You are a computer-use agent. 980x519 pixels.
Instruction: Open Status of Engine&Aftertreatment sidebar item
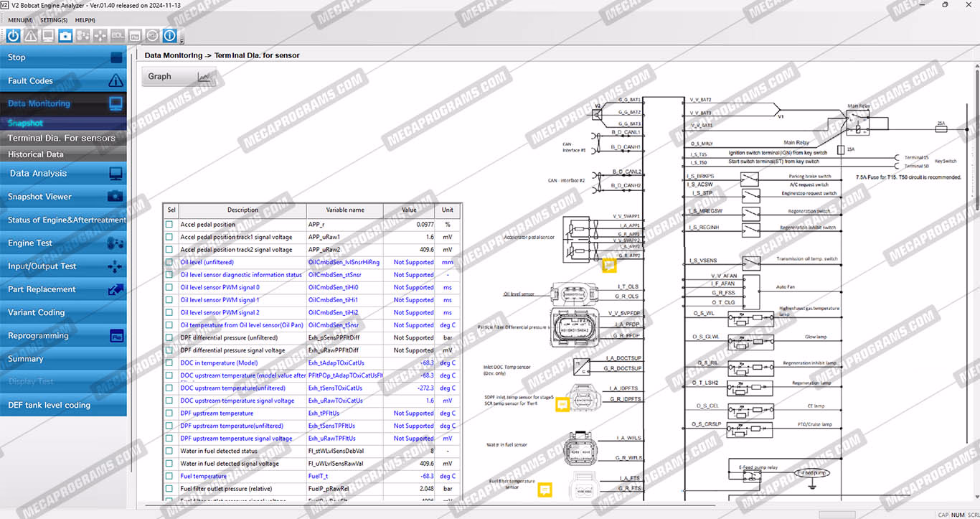point(63,220)
